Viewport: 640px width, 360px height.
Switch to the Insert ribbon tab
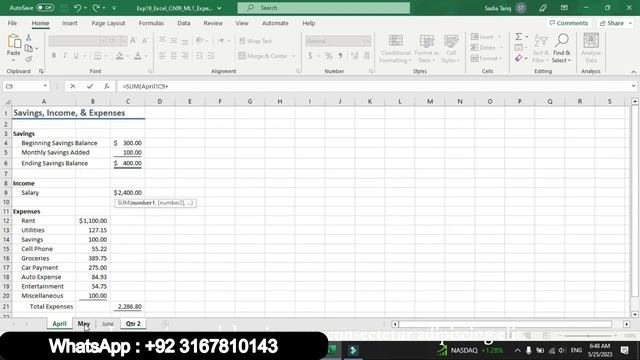point(70,23)
